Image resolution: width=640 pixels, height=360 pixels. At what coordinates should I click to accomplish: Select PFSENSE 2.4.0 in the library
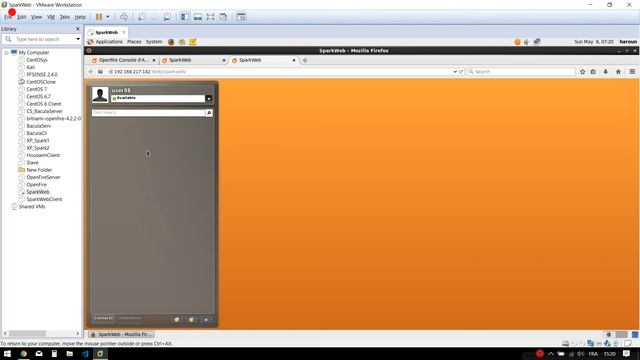click(x=42, y=75)
